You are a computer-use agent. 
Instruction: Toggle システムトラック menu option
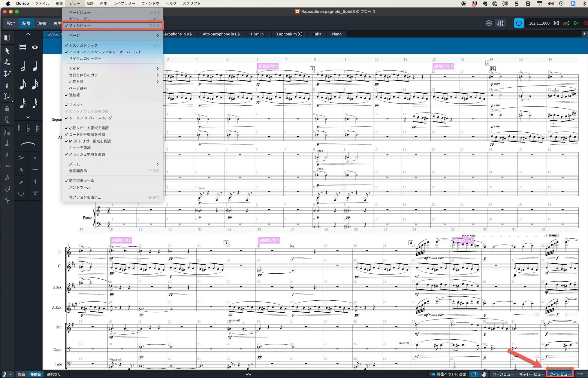pyautogui.click(x=112, y=45)
